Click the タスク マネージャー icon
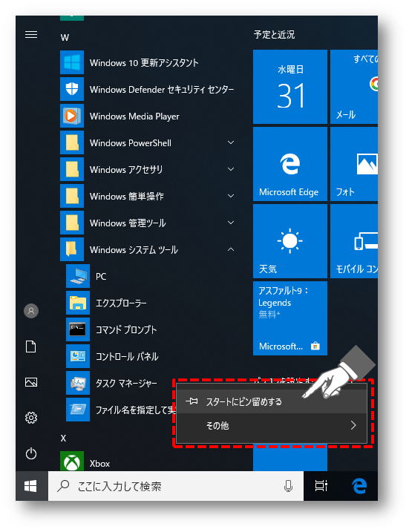 (78, 383)
